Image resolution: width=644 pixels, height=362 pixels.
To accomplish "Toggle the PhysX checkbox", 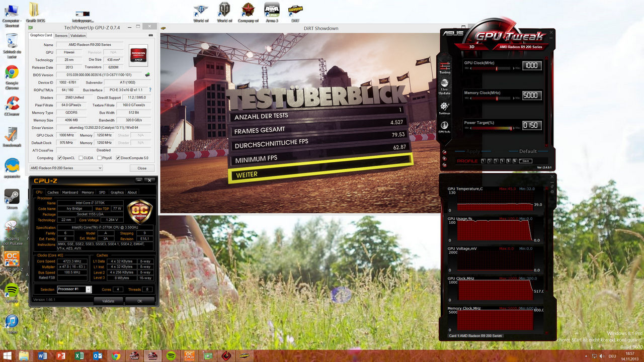I will 99,158.
